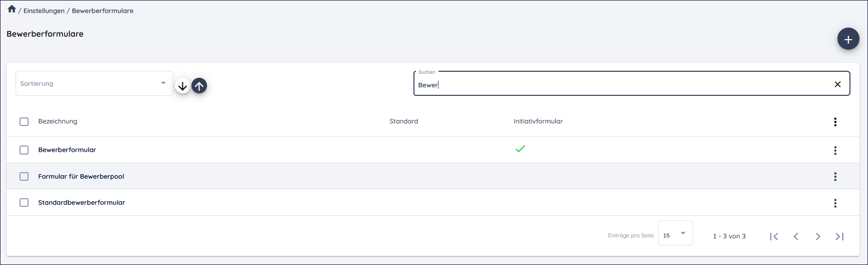The height and width of the screenshot is (265, 868).
Task: Add a new Bewerberformular with plus button
Action: [x=848, y=39]
